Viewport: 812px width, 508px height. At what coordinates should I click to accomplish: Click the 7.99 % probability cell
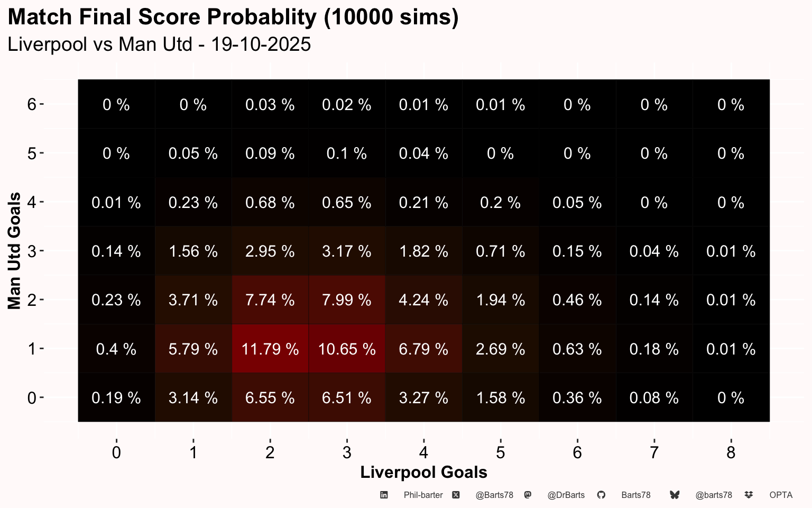pos(347,300)
